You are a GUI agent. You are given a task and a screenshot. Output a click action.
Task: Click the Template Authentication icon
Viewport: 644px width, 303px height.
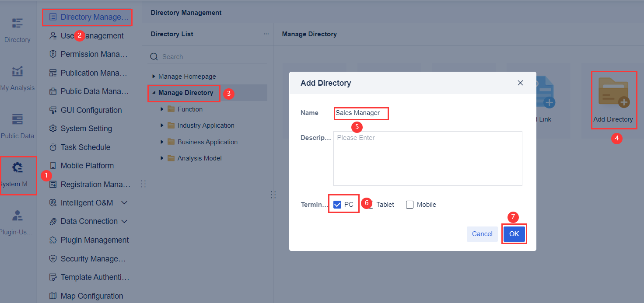click(x=53, y=277)
